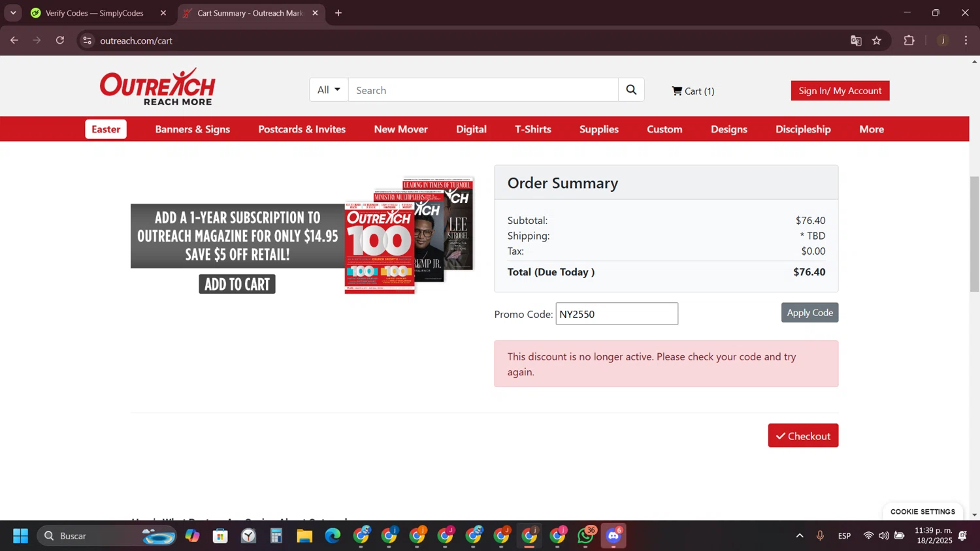
Task: Show hidden system tray icons
Action: coord(800,536)
